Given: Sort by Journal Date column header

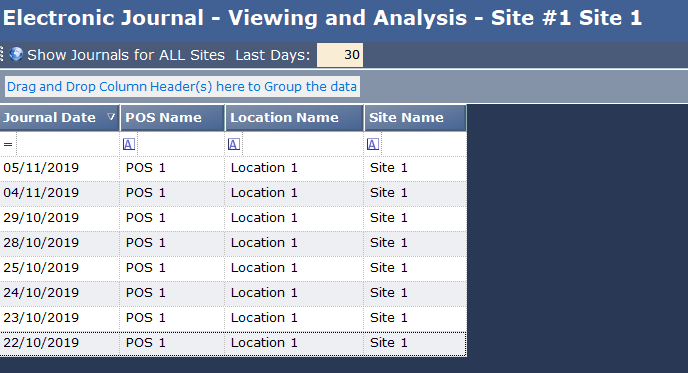Looking at the screenshot, I should tap(60, 118).
